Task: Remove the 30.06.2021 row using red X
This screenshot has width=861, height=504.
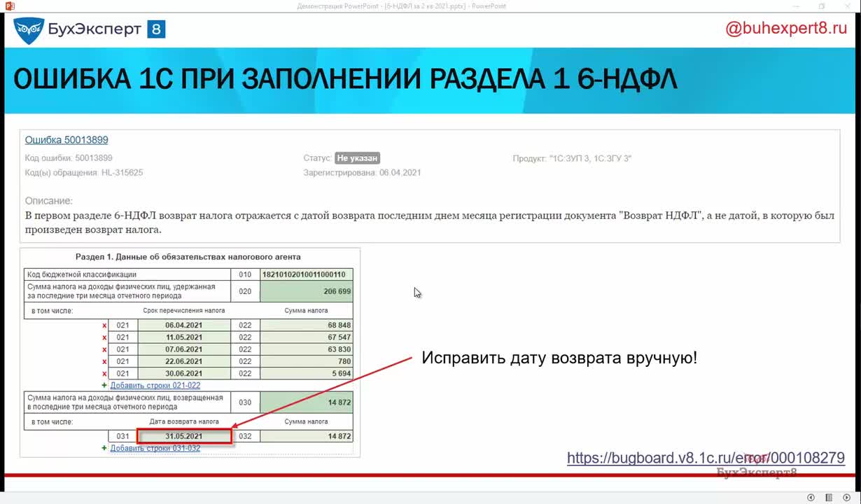Action: coord(105,374)
